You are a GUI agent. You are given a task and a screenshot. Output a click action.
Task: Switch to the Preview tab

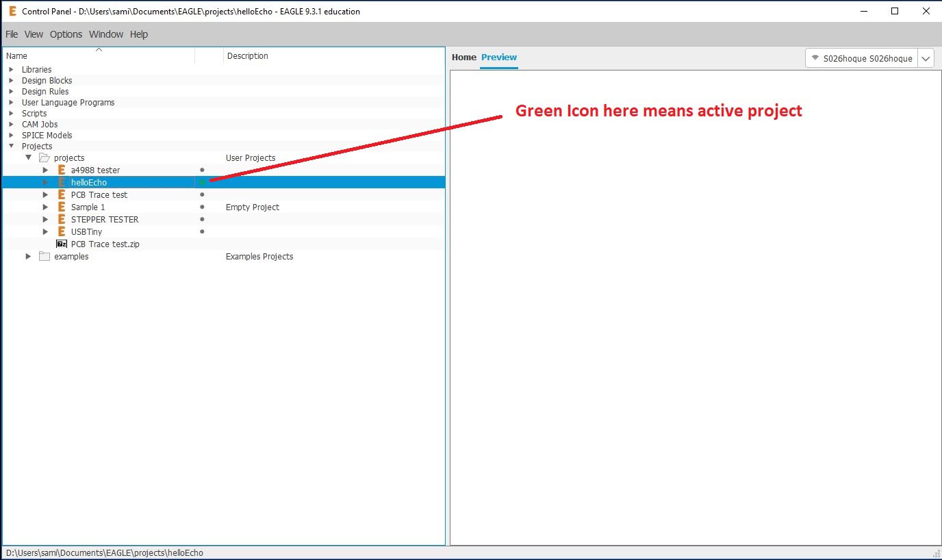[499, 58]
